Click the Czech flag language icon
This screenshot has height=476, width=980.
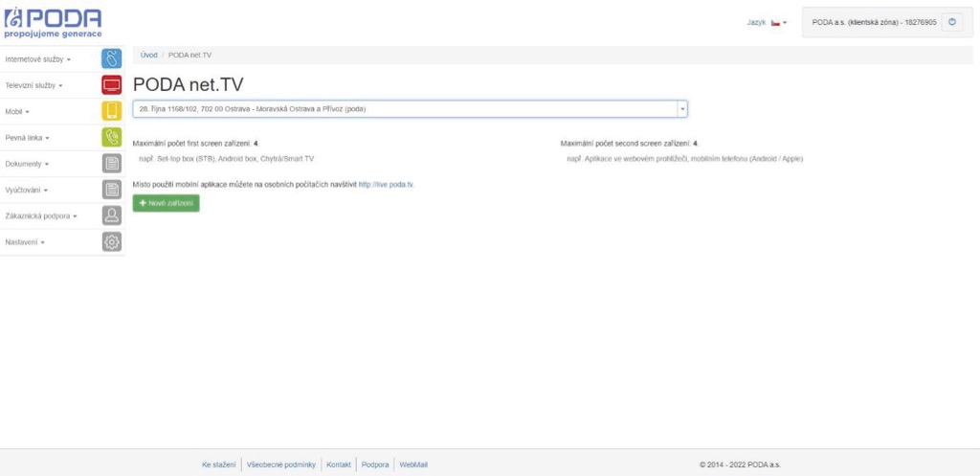point(775,23)
